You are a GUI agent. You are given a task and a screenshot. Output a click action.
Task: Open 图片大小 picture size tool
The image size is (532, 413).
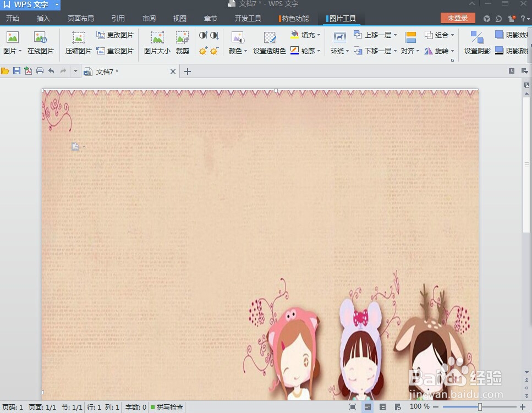click(x=157, y=43)
